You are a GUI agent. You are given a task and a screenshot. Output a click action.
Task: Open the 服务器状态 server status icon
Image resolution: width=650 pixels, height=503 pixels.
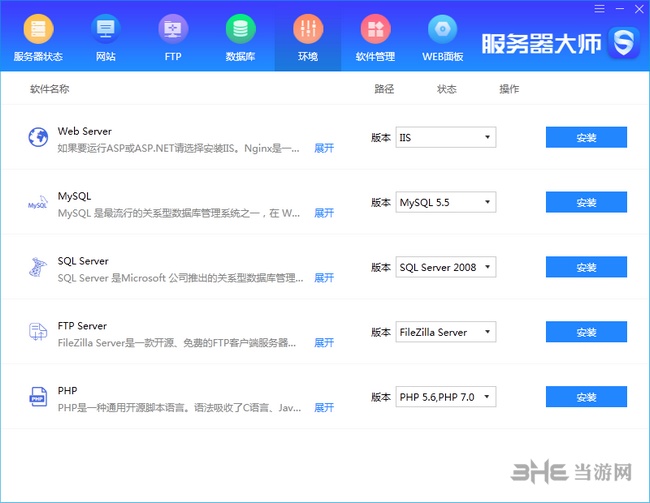click(38, 29)
